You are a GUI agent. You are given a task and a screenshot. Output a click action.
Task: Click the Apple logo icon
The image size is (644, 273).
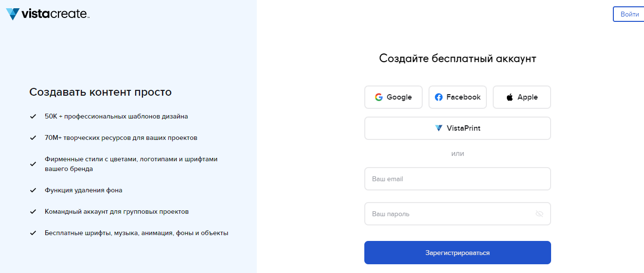pyautogui.click(x=510, y=97)
